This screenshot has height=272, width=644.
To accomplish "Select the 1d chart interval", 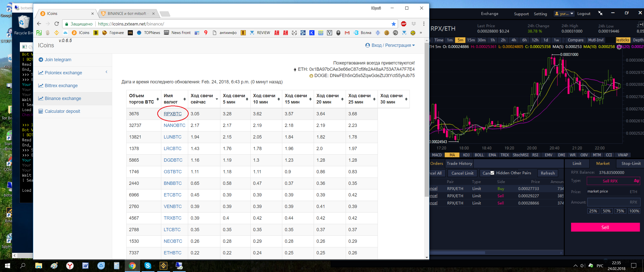I will click(x=545, y=40).
